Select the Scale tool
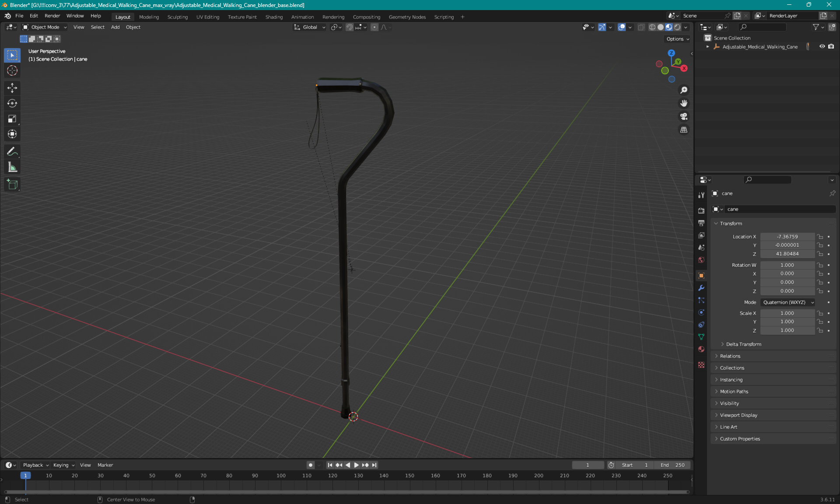840x504 pixels. pos(12,119)
